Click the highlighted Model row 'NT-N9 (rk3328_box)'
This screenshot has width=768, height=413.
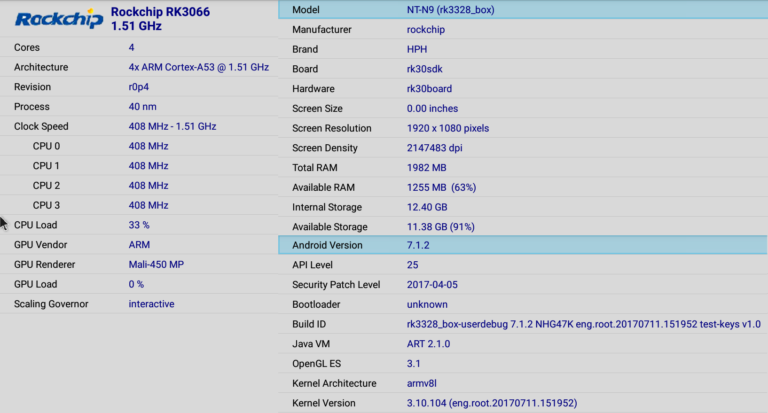pos(523,10)
